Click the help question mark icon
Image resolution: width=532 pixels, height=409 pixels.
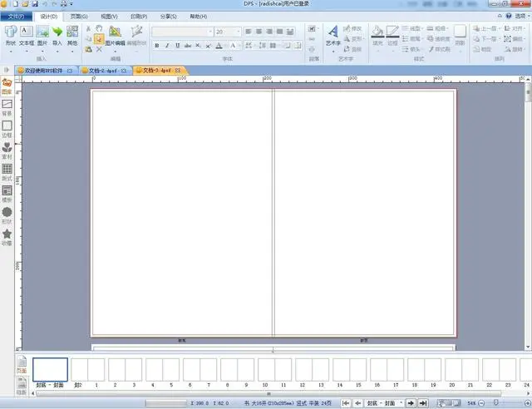508,16
